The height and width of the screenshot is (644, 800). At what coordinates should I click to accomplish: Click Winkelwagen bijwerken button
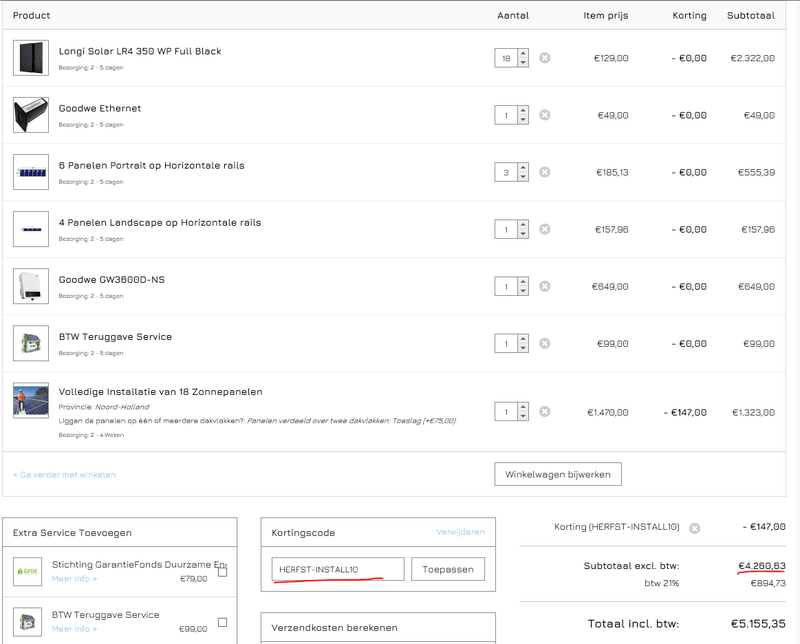click(558, 474)
